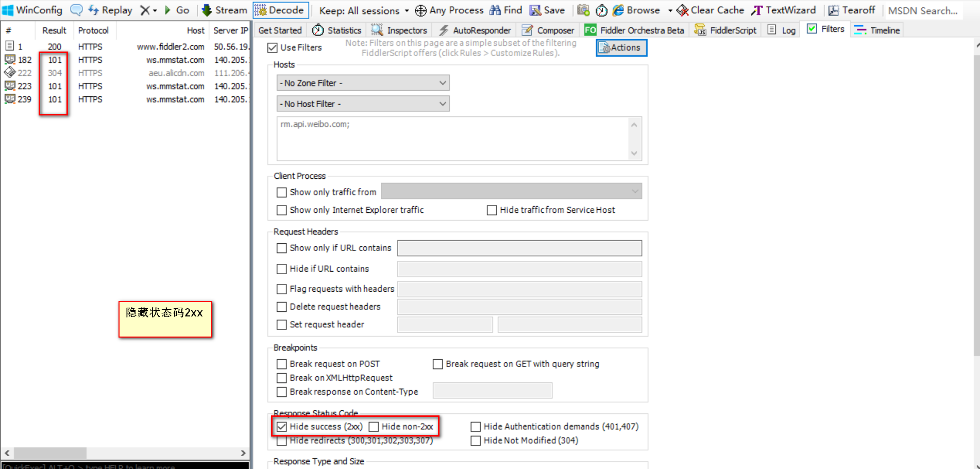Uncheck the Use Filters checkbox

point(273,48)
